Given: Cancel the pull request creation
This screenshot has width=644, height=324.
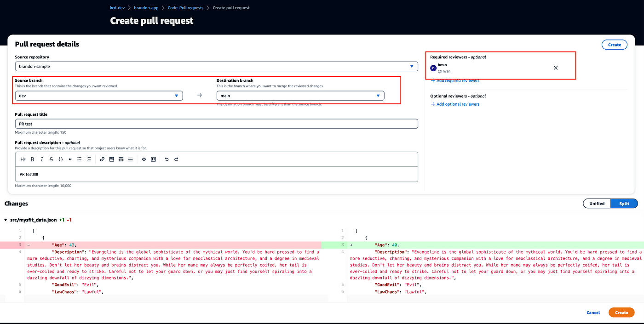Looking at the screenshot, I should tap(593, 313).
